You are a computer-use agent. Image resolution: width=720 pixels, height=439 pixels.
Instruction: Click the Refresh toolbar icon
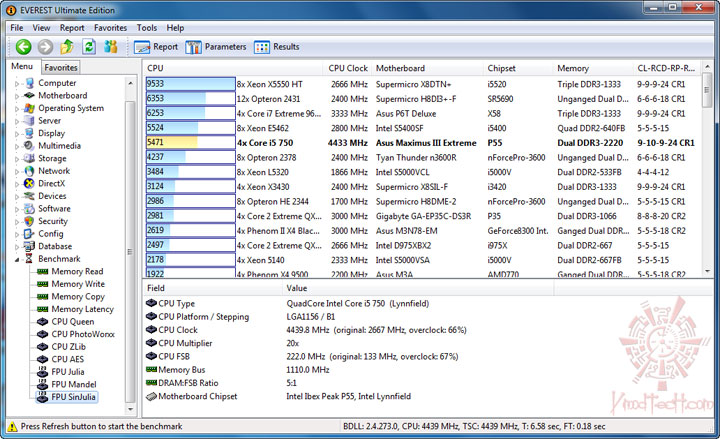pos(89,46)
